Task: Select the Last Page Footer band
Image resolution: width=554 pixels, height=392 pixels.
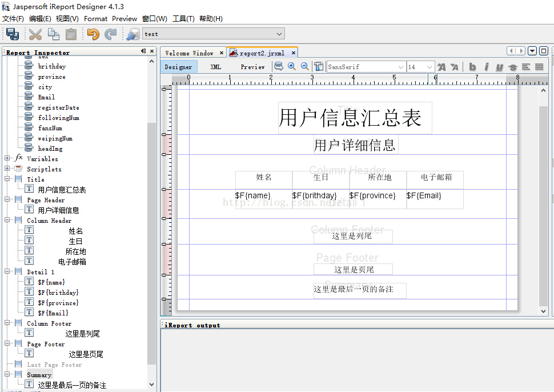Action: tap(54, 365)
